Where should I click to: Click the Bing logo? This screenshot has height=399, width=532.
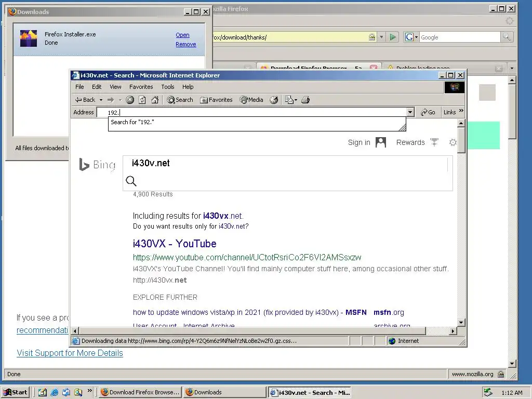[x=97, y=165]
